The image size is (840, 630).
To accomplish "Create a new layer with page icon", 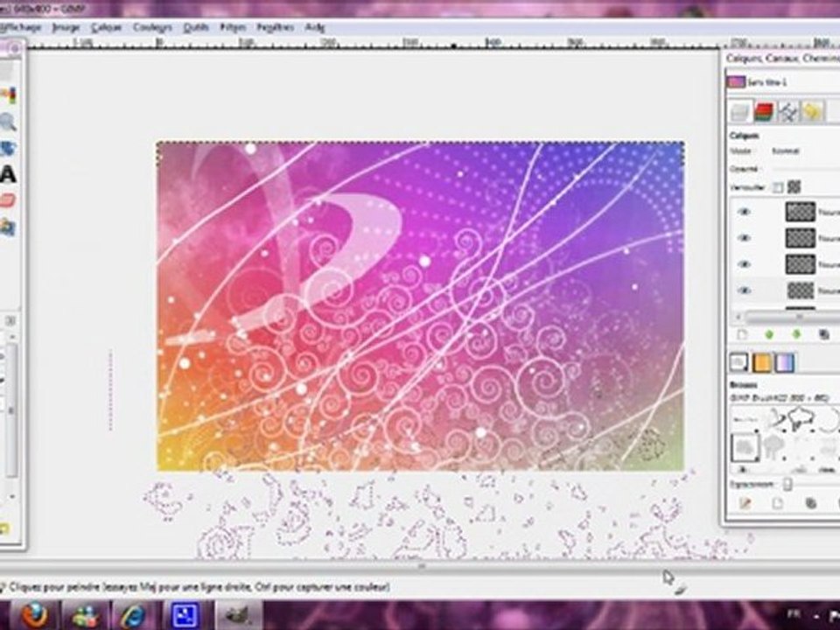I will pos(742,335).
